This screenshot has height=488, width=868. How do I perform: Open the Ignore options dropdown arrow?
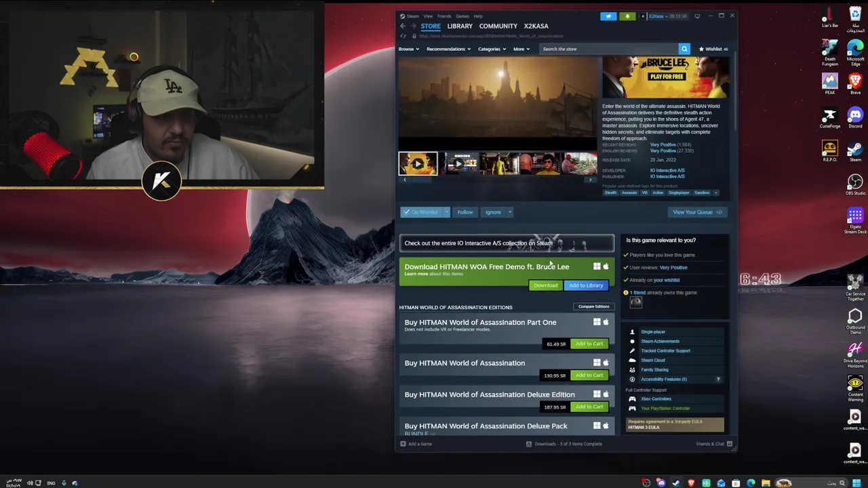point(510,212)
